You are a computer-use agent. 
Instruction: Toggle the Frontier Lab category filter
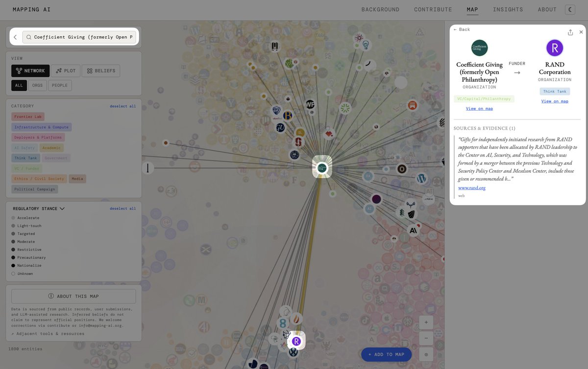(28, 117)
